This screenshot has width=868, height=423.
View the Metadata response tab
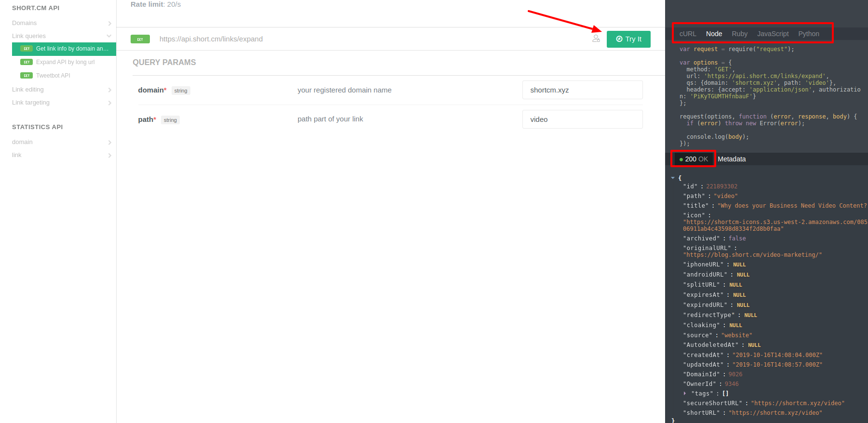coord(732,159)
